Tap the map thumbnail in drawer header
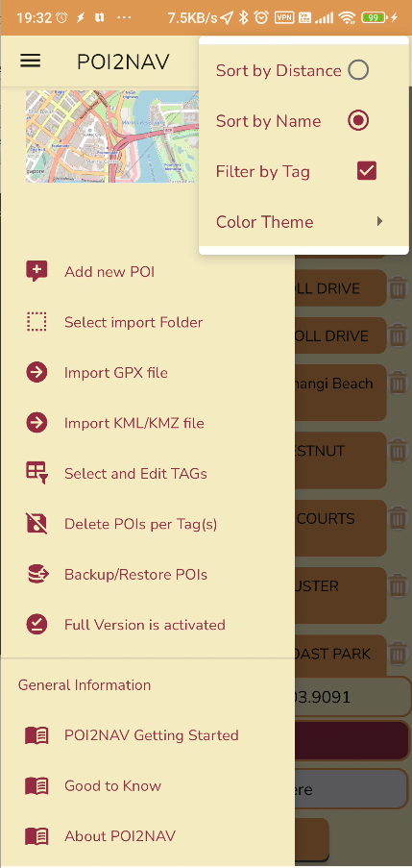Image resolution: width=412 pixels, height=868 pixels. click(112, 136)
